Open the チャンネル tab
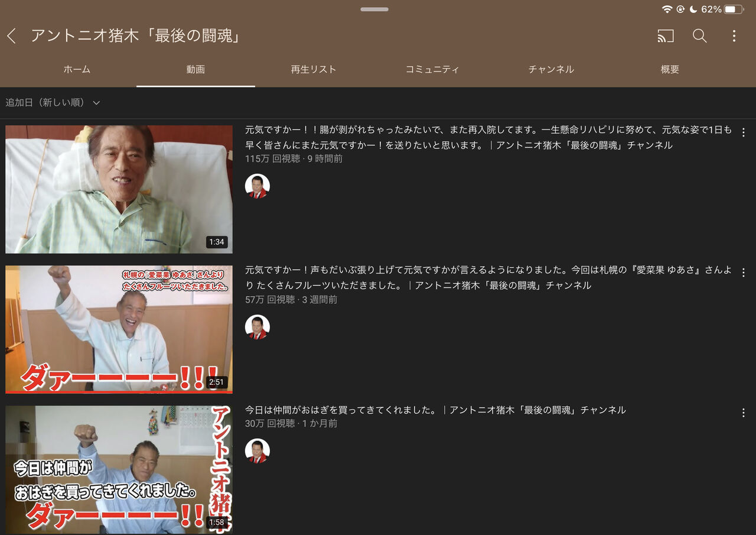This screenshot has height=535, width=756. click(x=551, y=69)
